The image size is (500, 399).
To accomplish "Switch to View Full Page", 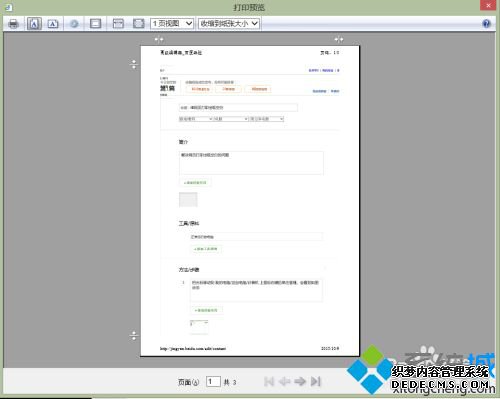I will (139, 24).
